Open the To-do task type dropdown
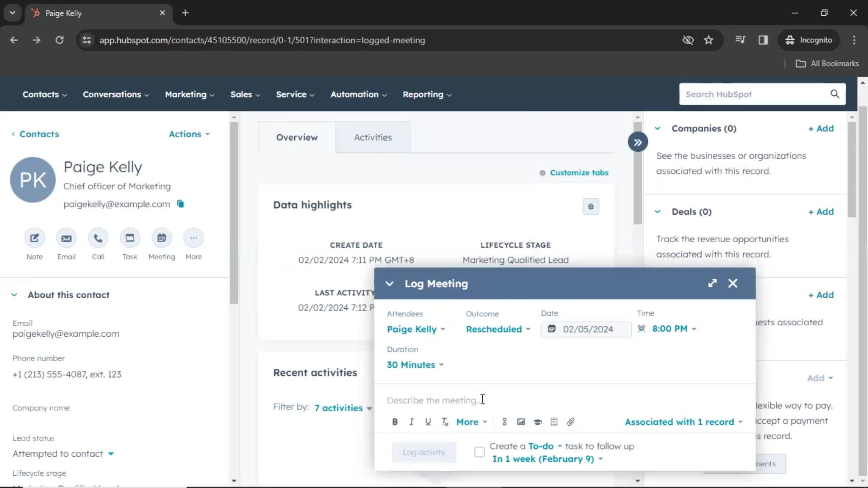This screenshot has height=488, width=868. 545,446
